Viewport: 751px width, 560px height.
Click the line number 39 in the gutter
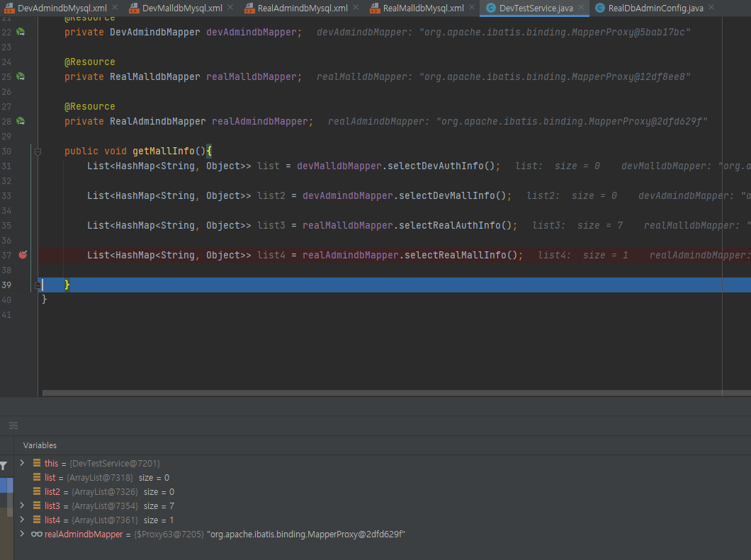(x=6, y=285)
